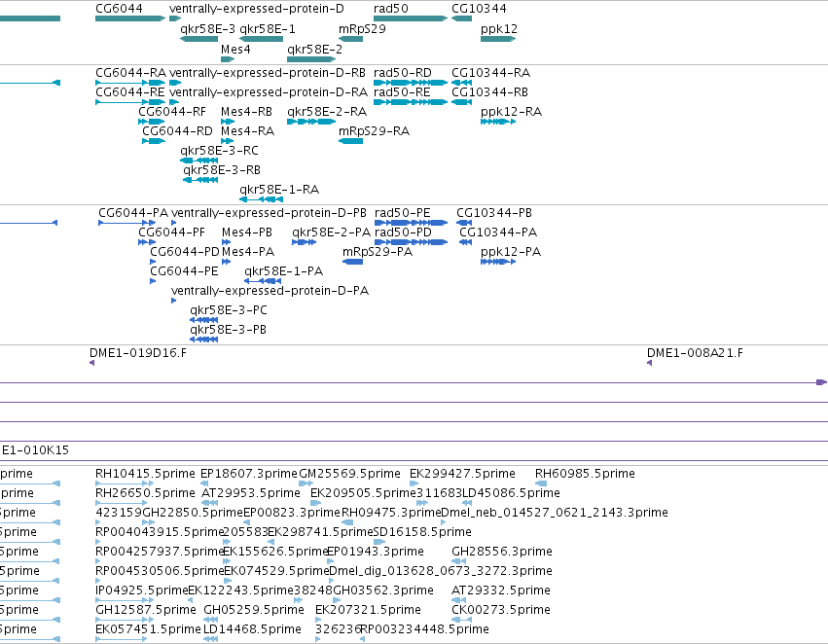The height and width of the screenshot is (644, 828).
Task: Select protein ventrally-expressed-protein-D-PB
Action: (x=269, y=213)
